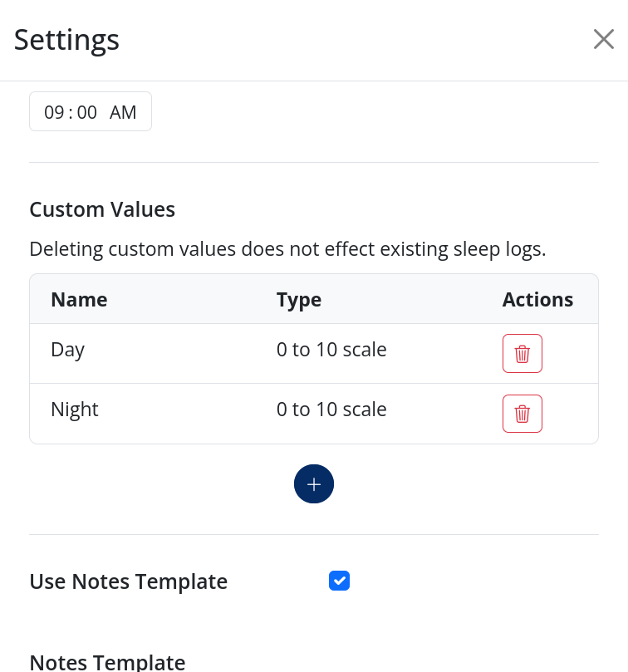Click Day's 0 to 10 scale type
628x672 pixels.
pyautogui.click(x=331, y=350)
